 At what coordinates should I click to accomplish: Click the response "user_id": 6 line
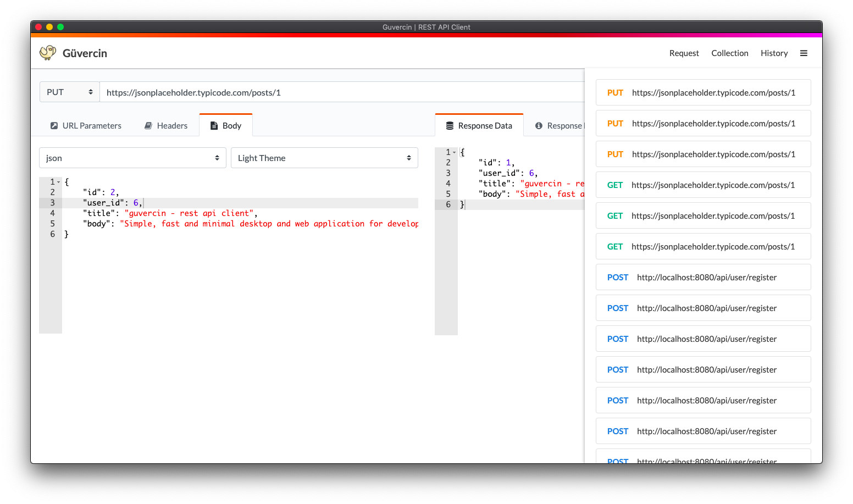[508, 173]
